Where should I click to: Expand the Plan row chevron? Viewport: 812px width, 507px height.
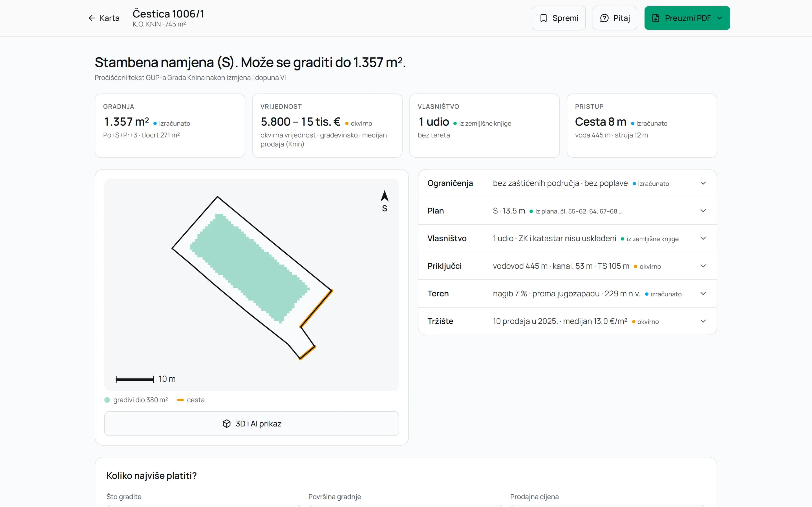click(x=703, y=211)
